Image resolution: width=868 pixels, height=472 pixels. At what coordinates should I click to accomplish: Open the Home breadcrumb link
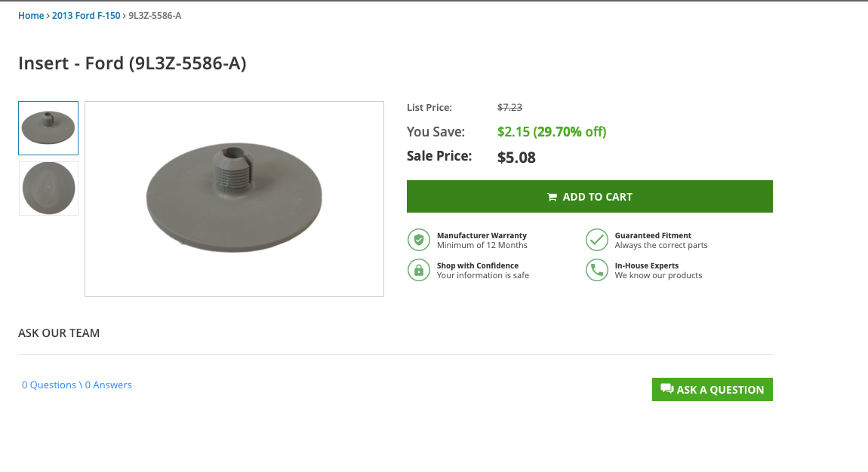coord(31,15)
